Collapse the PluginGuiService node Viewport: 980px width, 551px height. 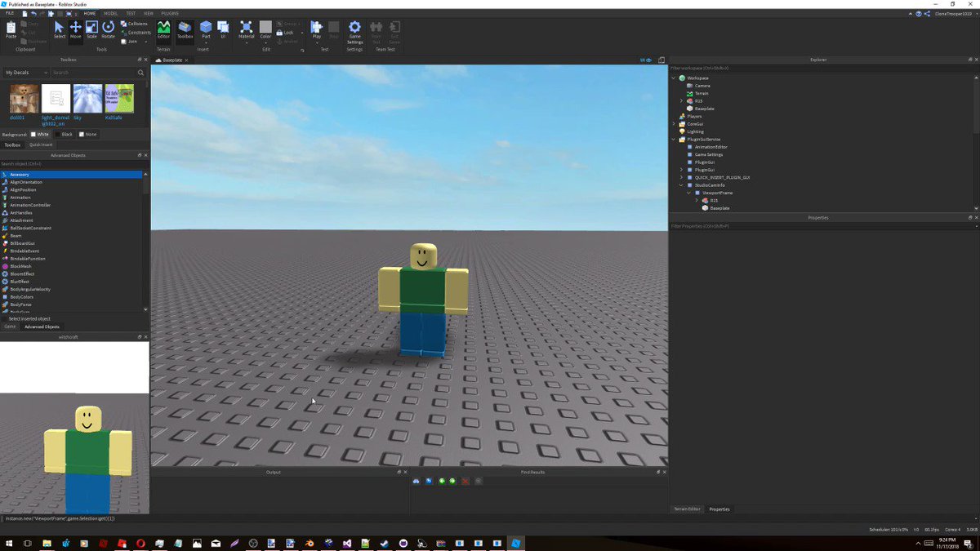(x=674, y=139)
